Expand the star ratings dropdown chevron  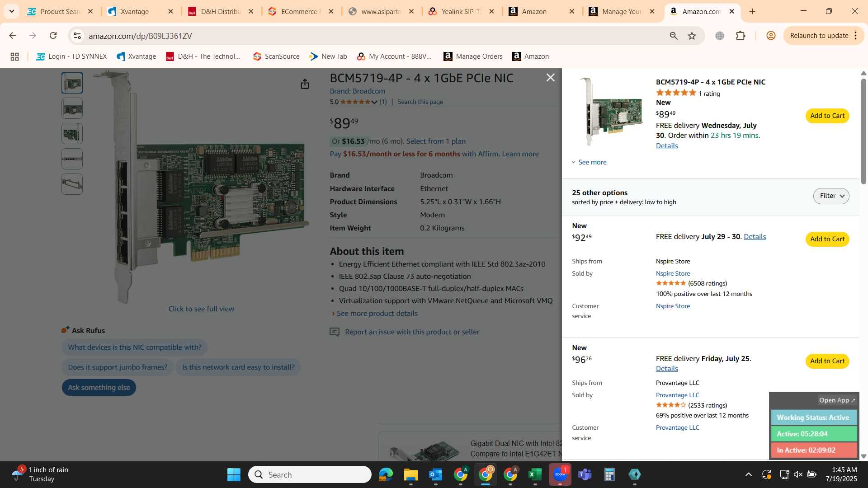pyautogui.click(x=374, y=102)
